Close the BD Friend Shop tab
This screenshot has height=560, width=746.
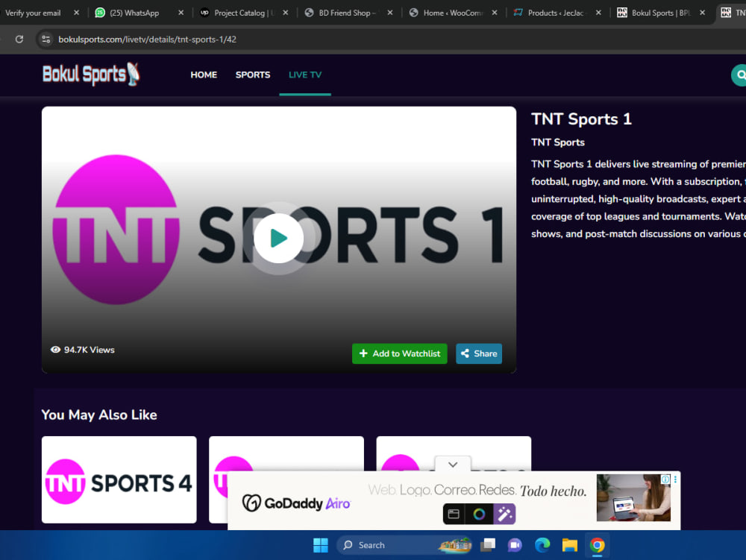390,13
